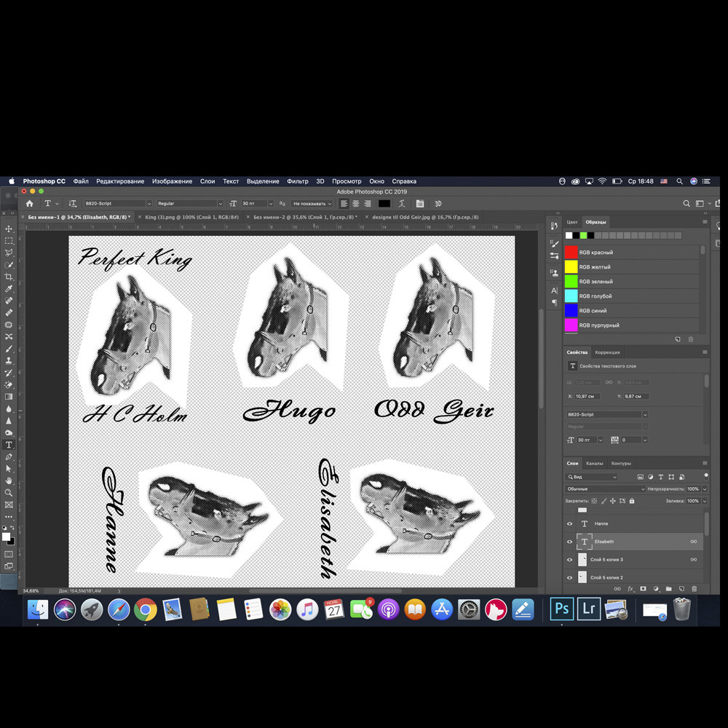The image size is (728, 728).
Task: Pick RGB синий swatch
Action: pyautogui.click(x=571, y=311)
